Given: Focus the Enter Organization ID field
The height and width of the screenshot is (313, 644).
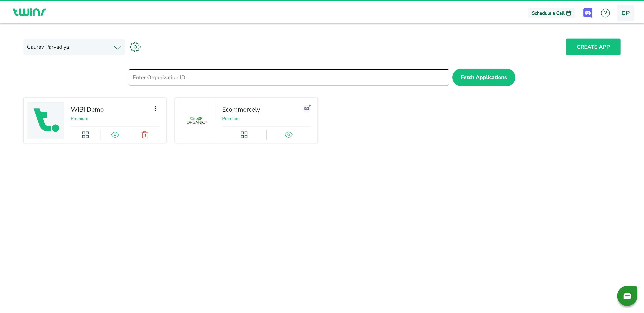Looking at the screenshot, I should 288,77.
